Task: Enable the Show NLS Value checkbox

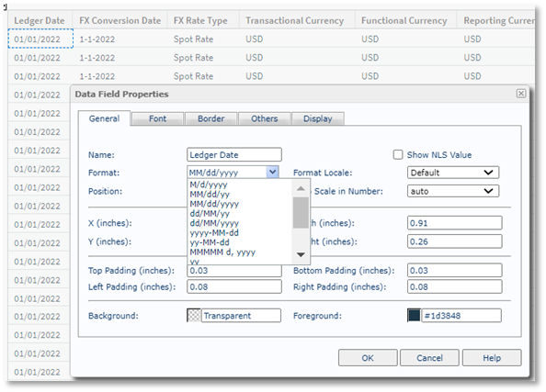Action: tap(398, 155)
